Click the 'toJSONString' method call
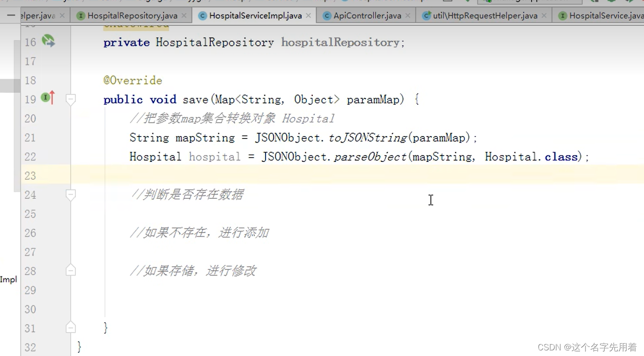The image size is (644, 356). tap(368, 138)
